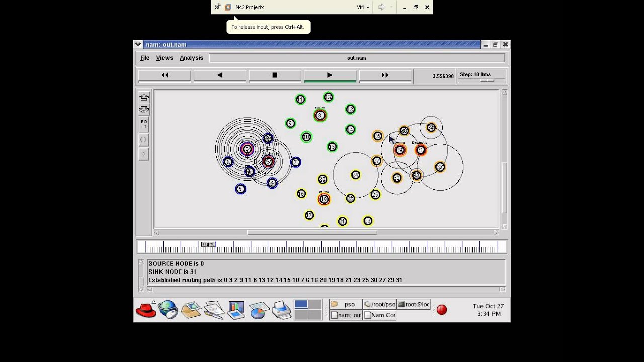The width and height of the screenshot is (644, 362).
Task: Stop the nam animation
Action: (x=275, y=75)
